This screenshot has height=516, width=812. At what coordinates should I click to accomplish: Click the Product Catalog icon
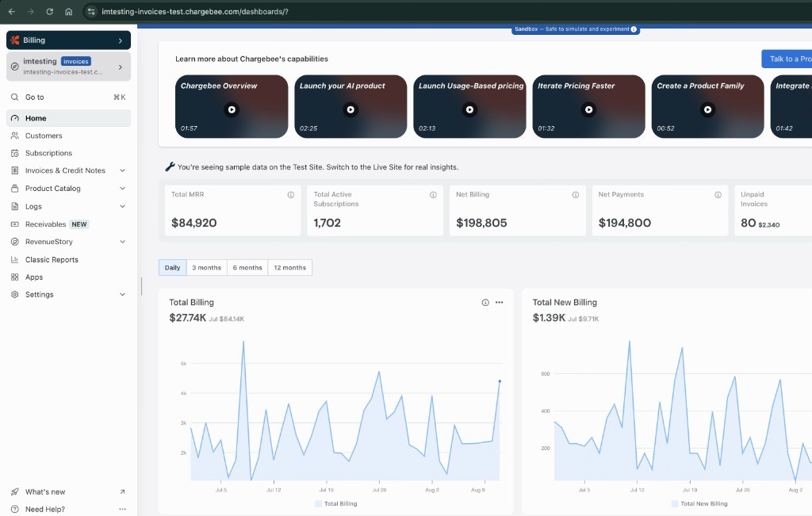(x=14, y=189)
